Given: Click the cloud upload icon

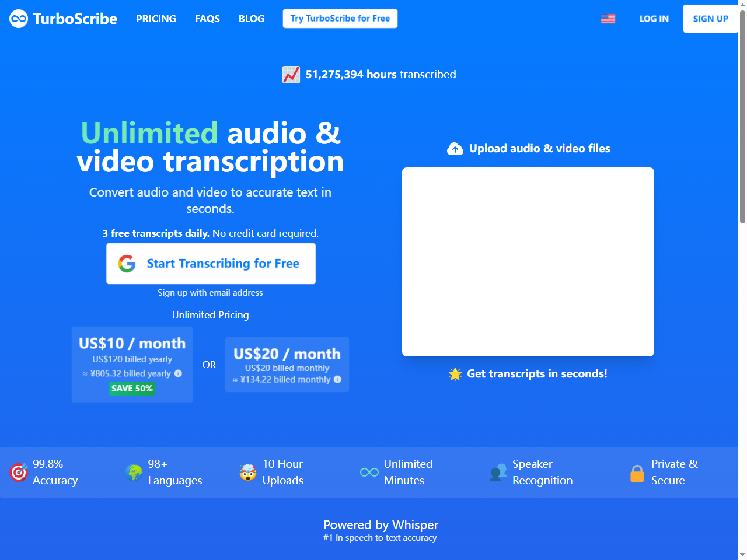Looking at the screenshot, I should (x=455, y=149).
